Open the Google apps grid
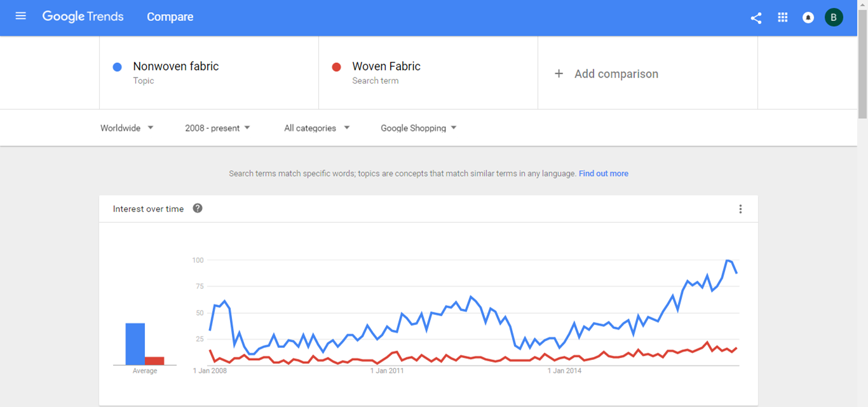Image resolution: width=868 pixels, height=407 pixels. [782, 18]
